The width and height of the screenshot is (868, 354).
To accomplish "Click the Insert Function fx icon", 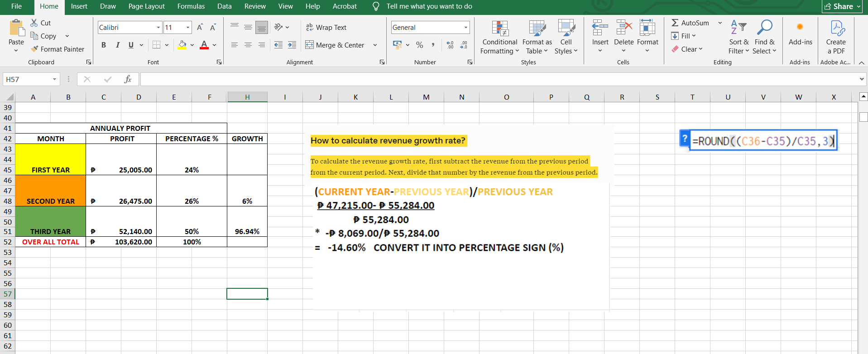I will [x=128, y=79].
